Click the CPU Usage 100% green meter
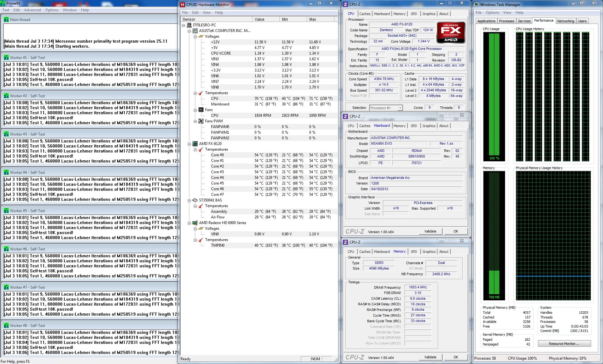 [x=494, y=97]
